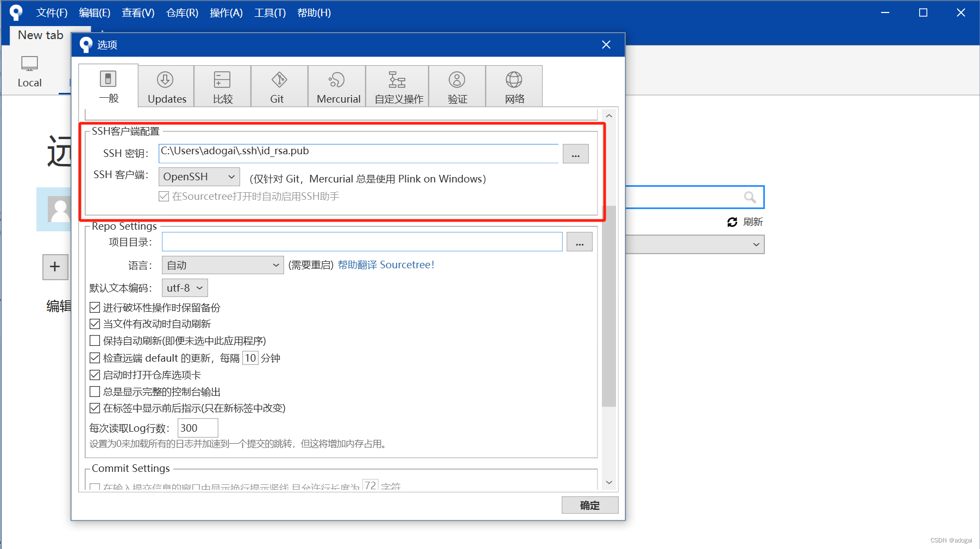Open the 帮助(H) menu
The height and width of the screenshot is (549, 980).
click(314, 12)
